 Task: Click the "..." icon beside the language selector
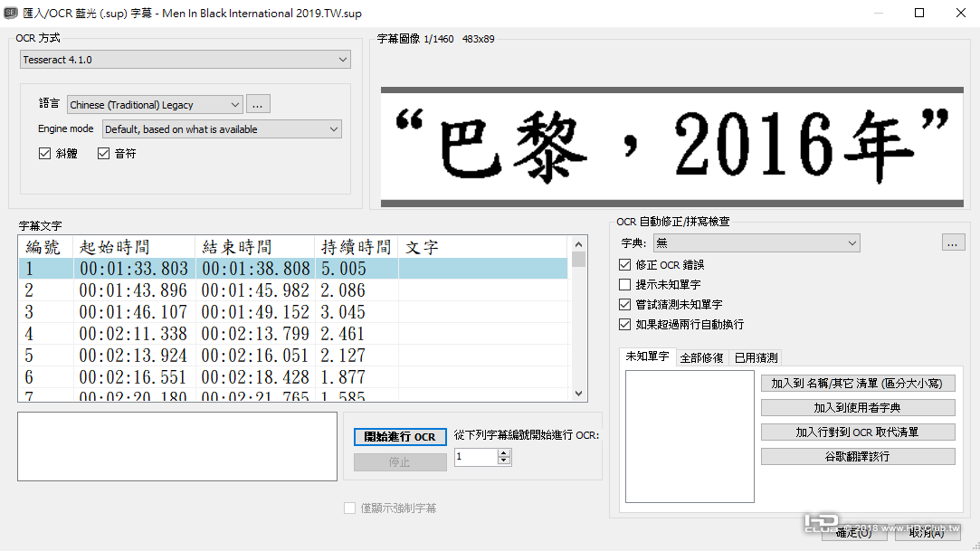[258, 103]
